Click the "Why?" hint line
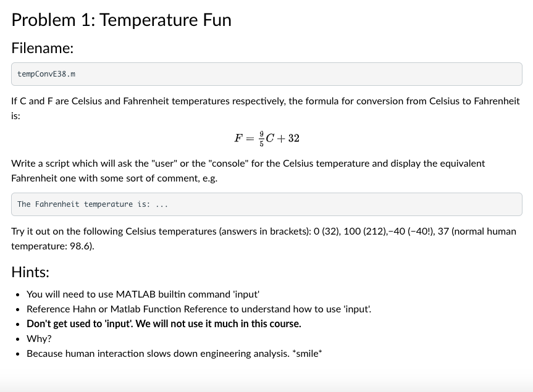 [39, 339]
